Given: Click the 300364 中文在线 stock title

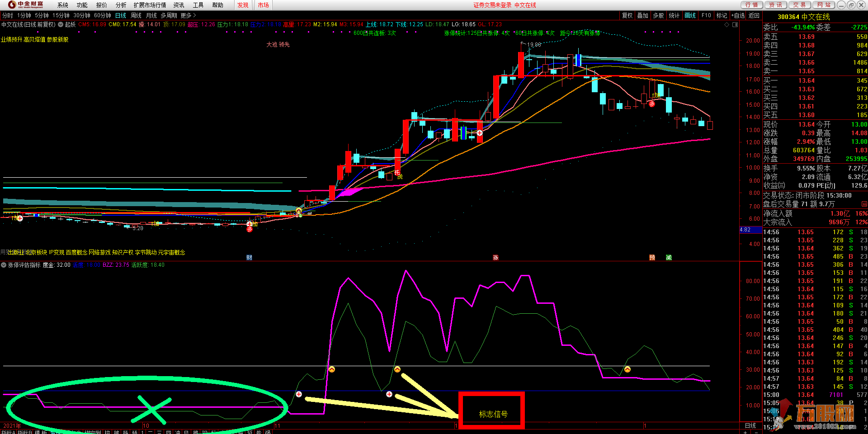Looking at the screenshot, I should [803, 17].
